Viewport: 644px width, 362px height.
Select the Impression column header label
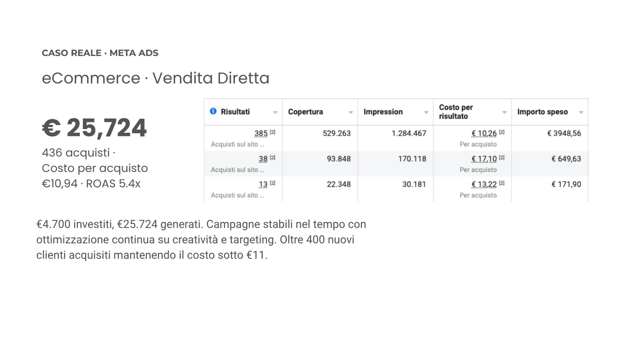coord(383,112)
